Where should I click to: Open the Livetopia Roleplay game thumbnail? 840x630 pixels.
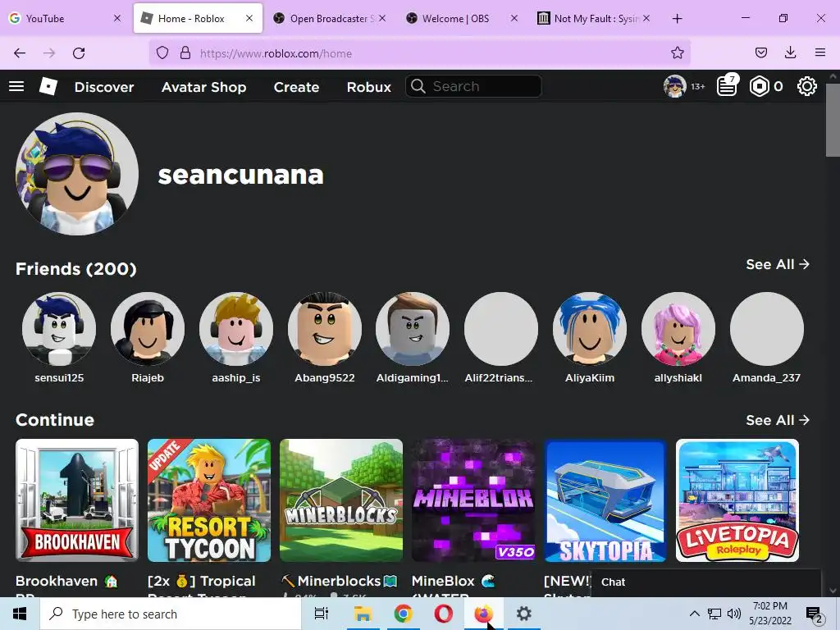pyautogui.click(x=737, y=500)
